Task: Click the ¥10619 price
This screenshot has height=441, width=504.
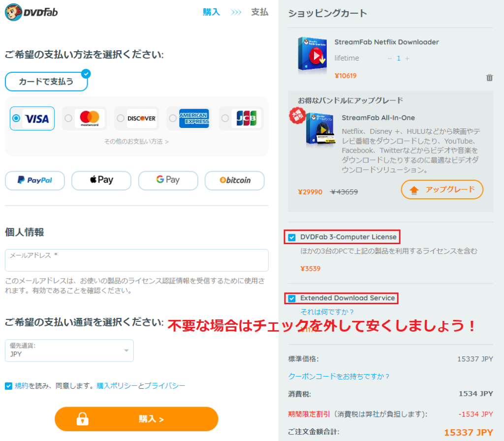Action: click(346, 76)
